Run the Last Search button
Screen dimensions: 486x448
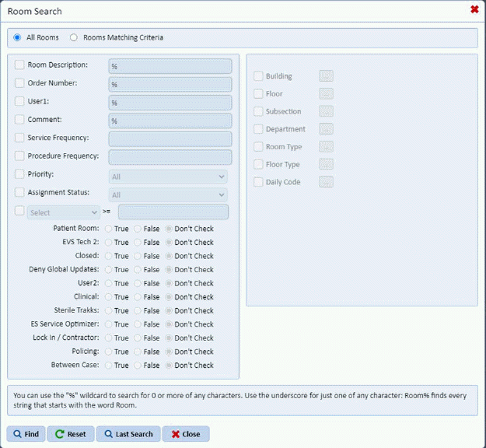pyautogui.click(x=128, y=434)
